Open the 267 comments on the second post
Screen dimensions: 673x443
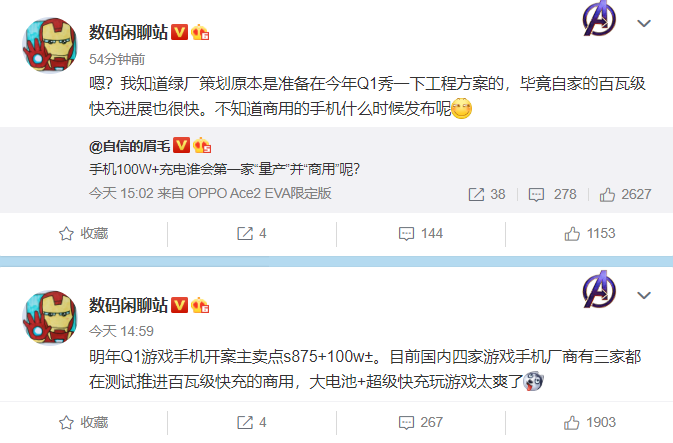[421, 422]
